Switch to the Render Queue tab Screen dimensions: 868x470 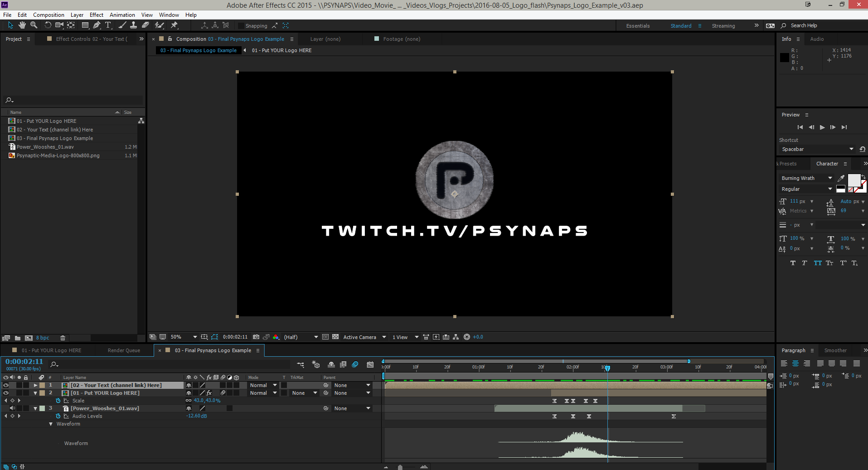[x=124, y=350]
